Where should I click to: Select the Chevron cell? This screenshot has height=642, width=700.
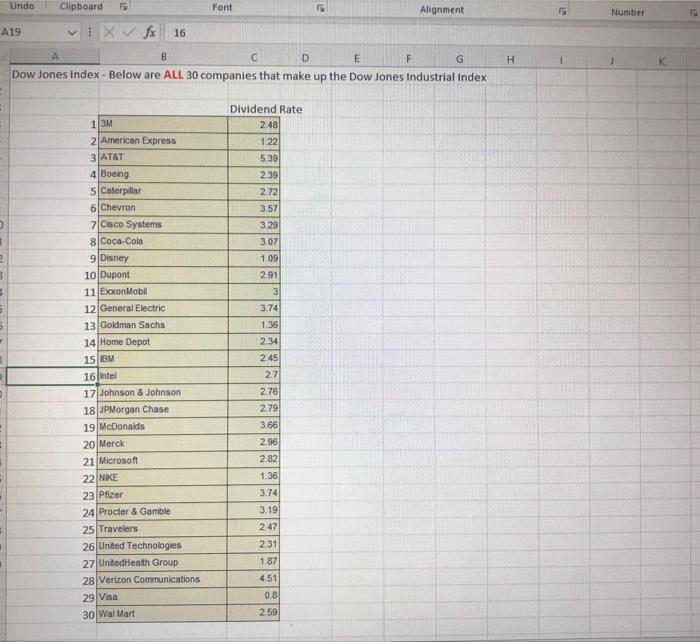click(x=163, y=208)
